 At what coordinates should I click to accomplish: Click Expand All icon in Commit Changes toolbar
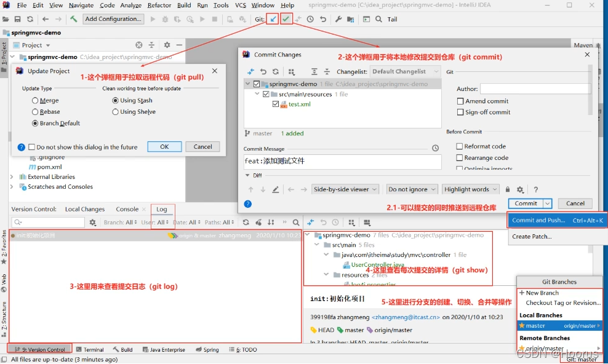[x=314, y=72]
